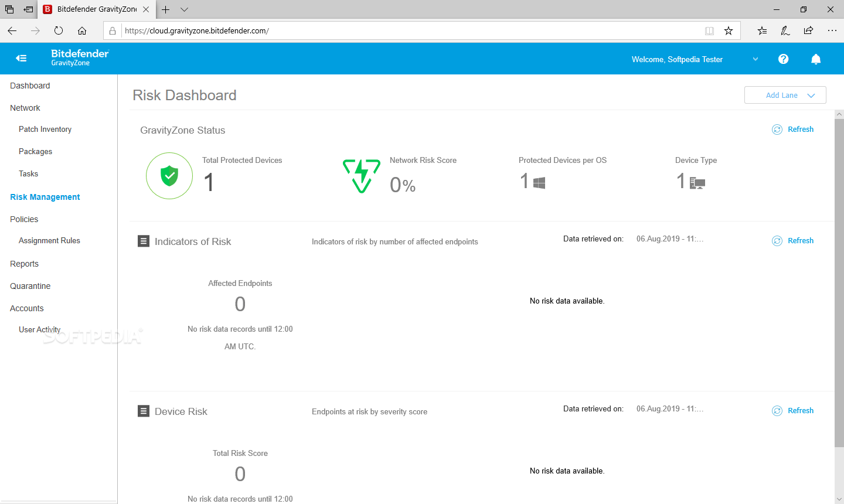Open Network in sidebar
Screen dimensions: 844x504
tap(25, 108)
